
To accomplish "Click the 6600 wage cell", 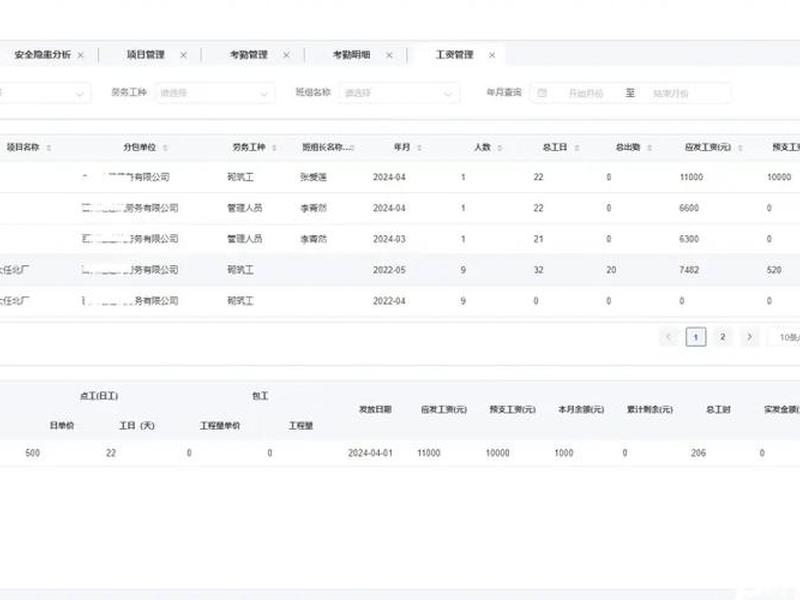I will [x=689, y=208].
